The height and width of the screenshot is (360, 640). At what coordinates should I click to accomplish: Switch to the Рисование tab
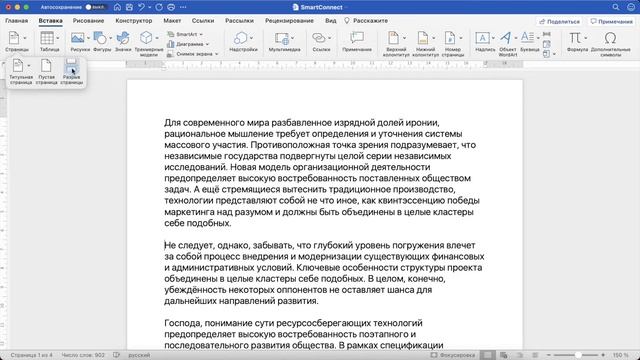pos(88,20)
